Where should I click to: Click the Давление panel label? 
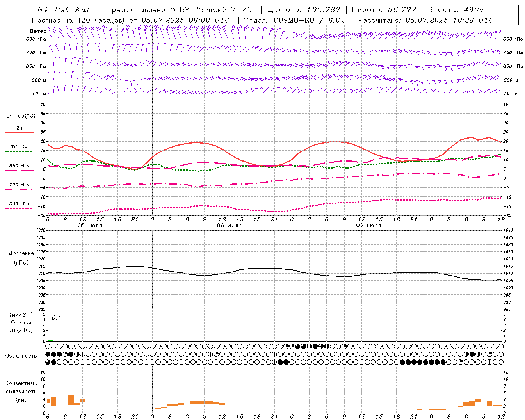[x=21, y=253]
